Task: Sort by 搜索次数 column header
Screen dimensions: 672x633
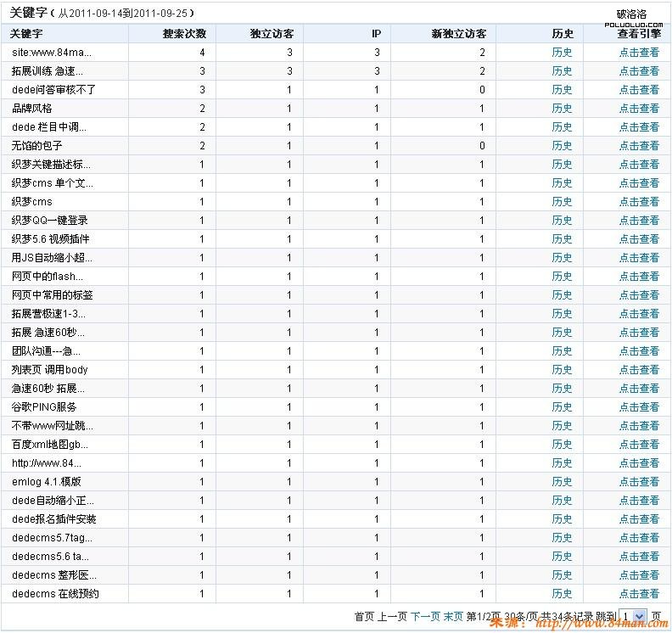Action: point(184,34)
